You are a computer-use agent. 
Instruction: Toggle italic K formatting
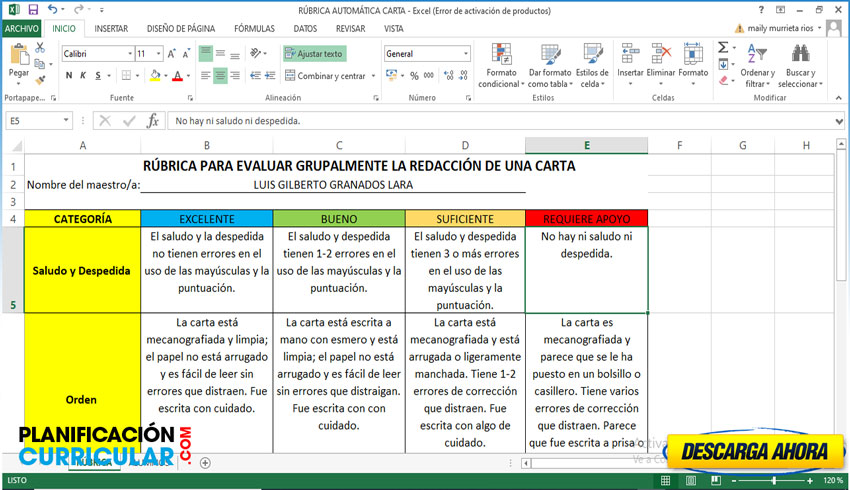point(83,76)
